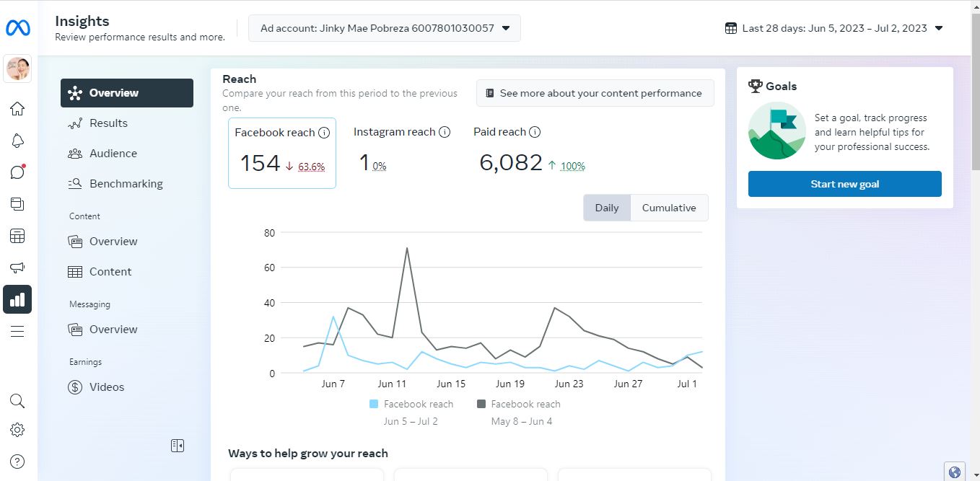Click the 'Ways to help grow your reach' heading

click(x=308, y=453)
